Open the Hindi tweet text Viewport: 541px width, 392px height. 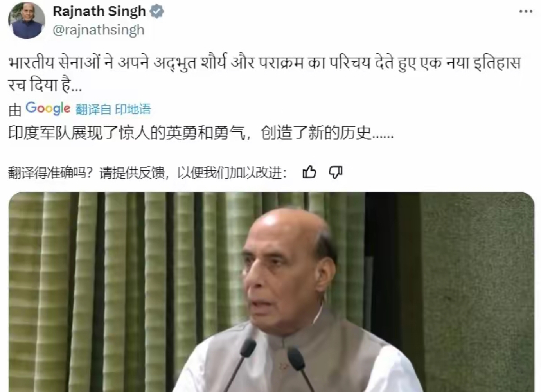pyautogui.click(x=264, y=74)
